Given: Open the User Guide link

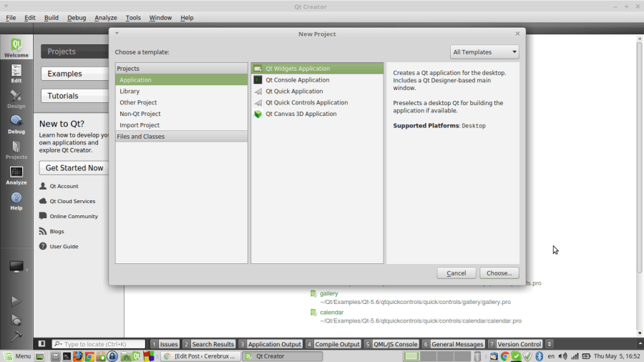Looking at the screenshot, I should pyautogui.click(x=64, y=247).
